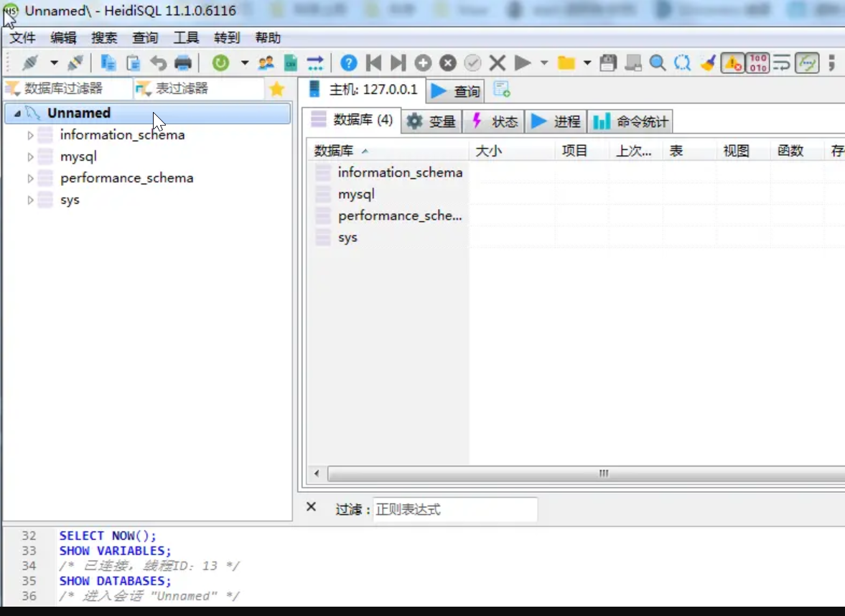Close the filter panel with X
Viewport: 845px width, 616px height.
pos(311,507)
